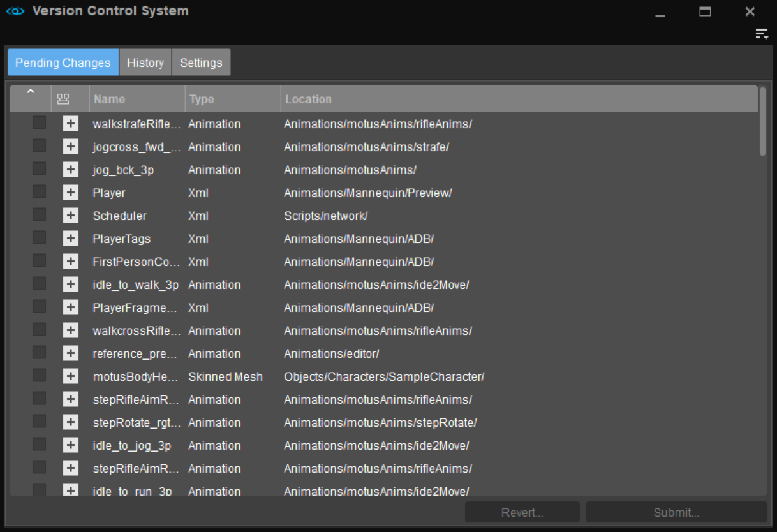Click the grouping icon in table header
The width and height of the screenshot is (777, 532).
tap(63, 100)
